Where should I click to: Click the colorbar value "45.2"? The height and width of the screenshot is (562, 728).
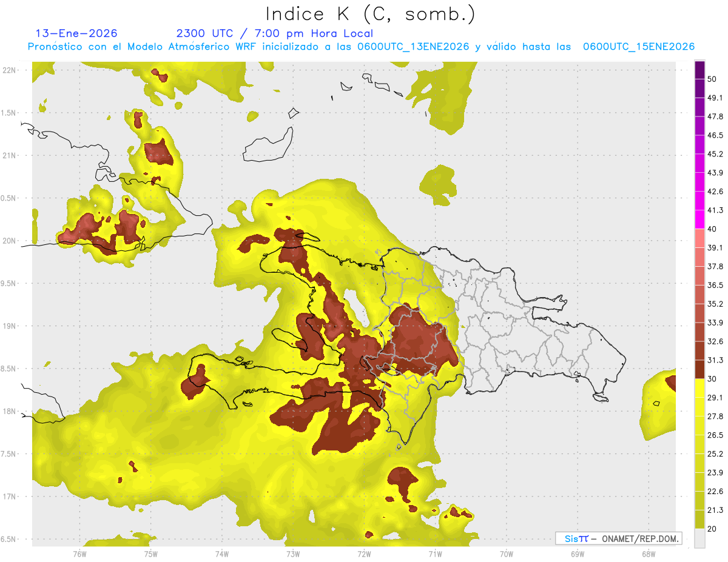[x=715, y=154]
